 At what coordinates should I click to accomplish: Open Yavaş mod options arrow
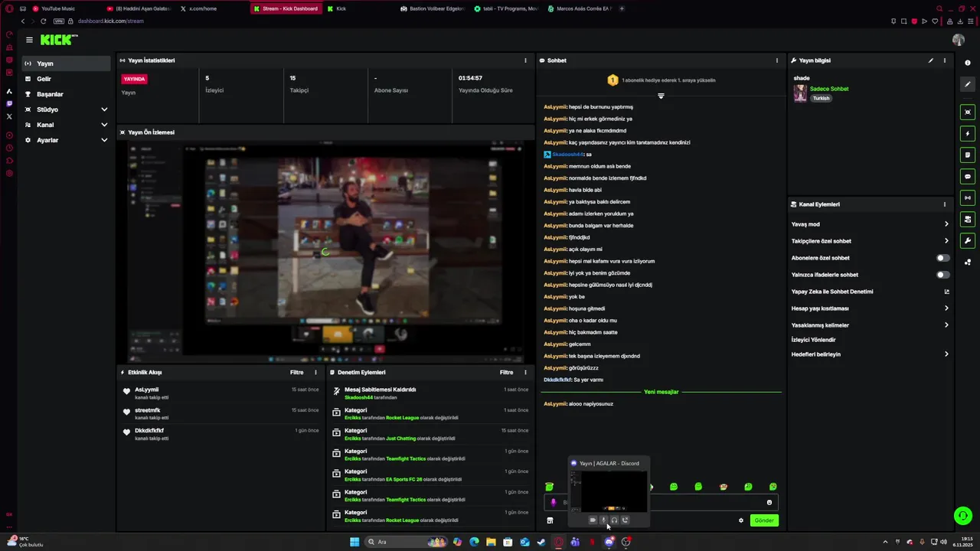[x=946, y=224]
